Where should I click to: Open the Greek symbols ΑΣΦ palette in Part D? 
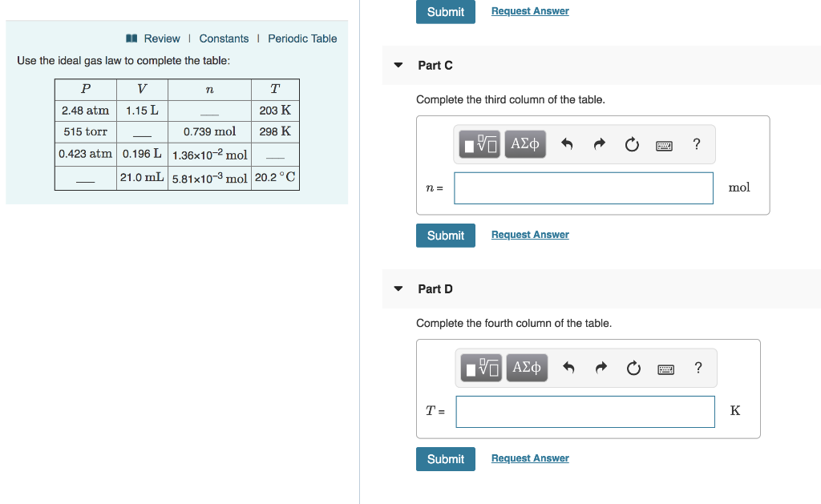pyautogui.click(x=527, y=368)
